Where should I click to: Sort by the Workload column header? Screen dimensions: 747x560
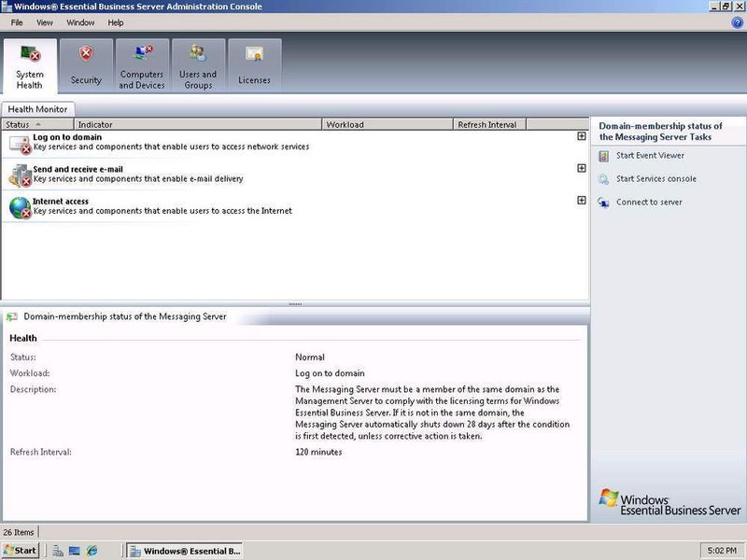click(388, 124)
